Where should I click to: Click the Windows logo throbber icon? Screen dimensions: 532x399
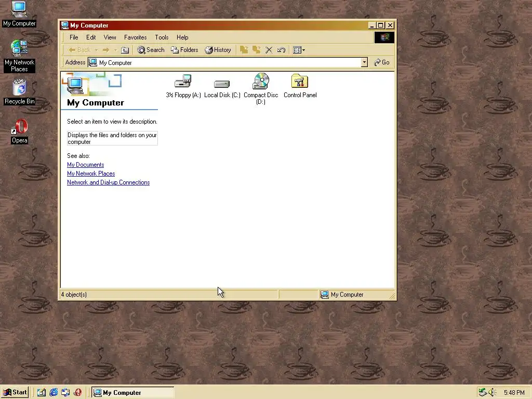tap(384, 37)
